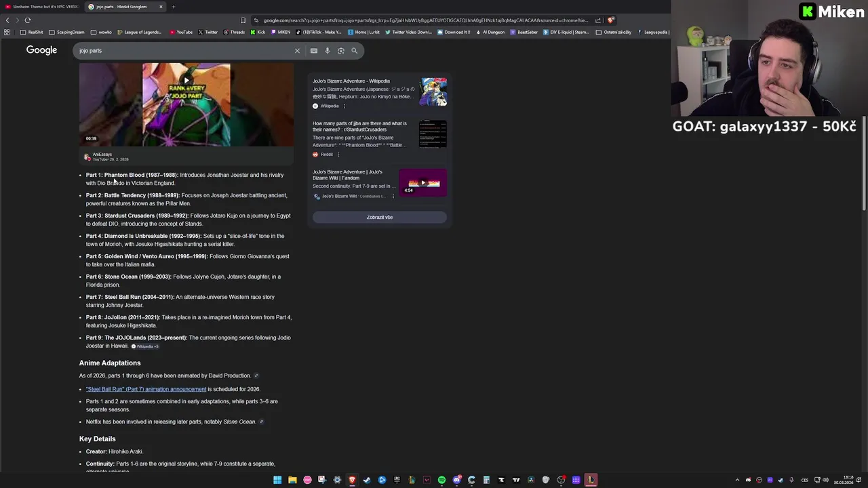Show hidden system tray icons chevron
Image resolution: width=868 pixels, height=488 pixels.
737,480
